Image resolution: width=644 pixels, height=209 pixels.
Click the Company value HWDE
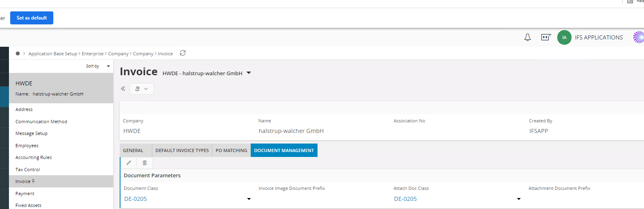(x=132, y=131)
